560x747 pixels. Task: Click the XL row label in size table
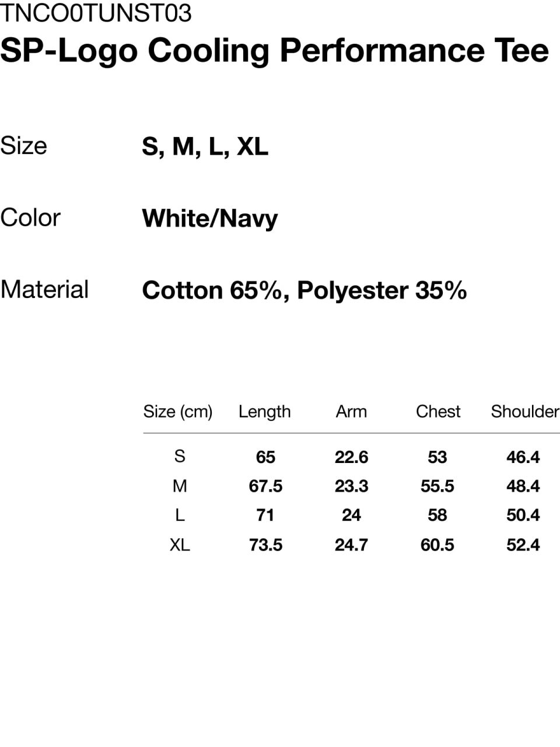[180, 545]
